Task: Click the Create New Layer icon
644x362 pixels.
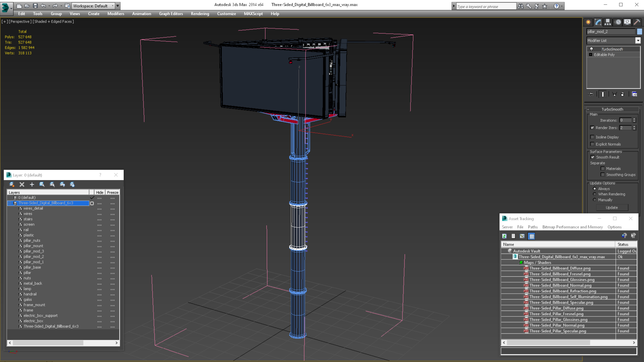Action: click(12, 184)
